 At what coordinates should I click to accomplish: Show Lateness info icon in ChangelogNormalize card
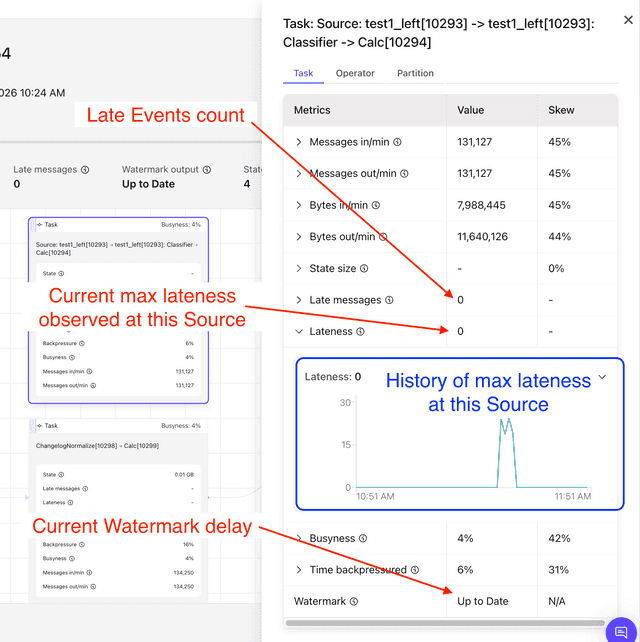click(70, 503)
